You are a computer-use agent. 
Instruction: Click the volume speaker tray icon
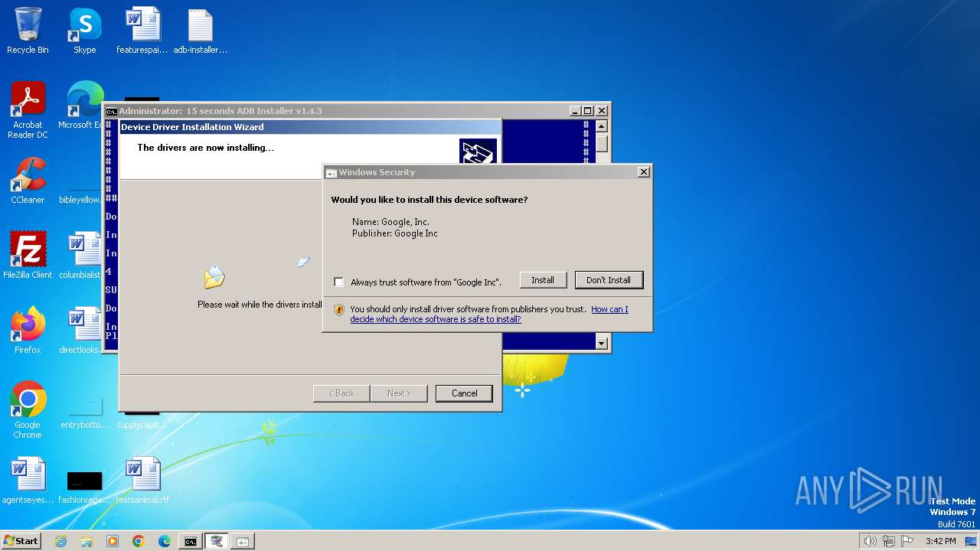pos(870,541)
